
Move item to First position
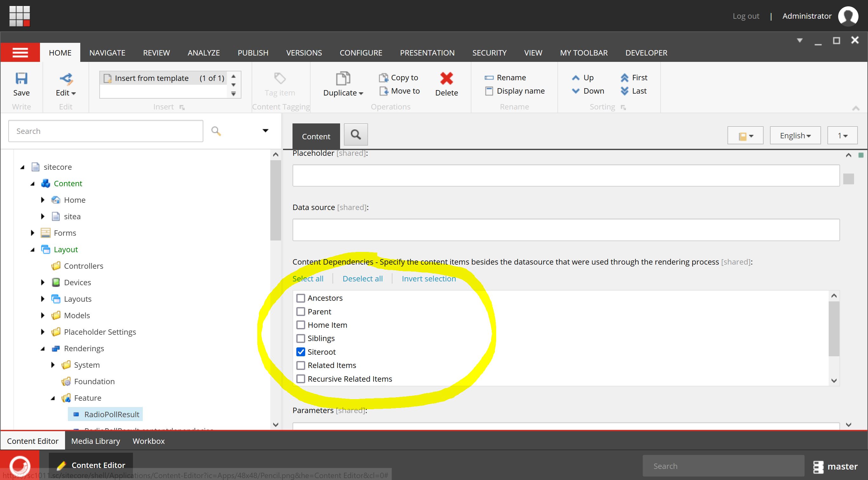tap(634, 78)
